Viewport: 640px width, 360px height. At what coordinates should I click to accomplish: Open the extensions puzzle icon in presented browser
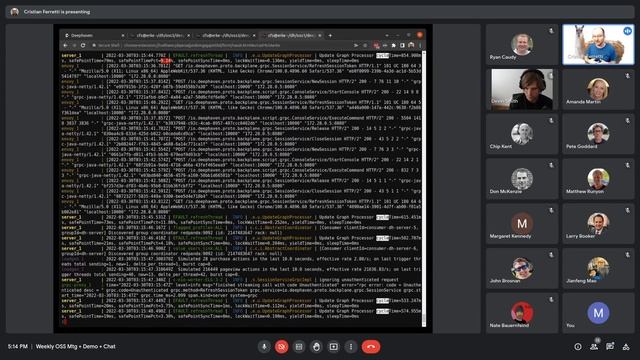point(393,45)
